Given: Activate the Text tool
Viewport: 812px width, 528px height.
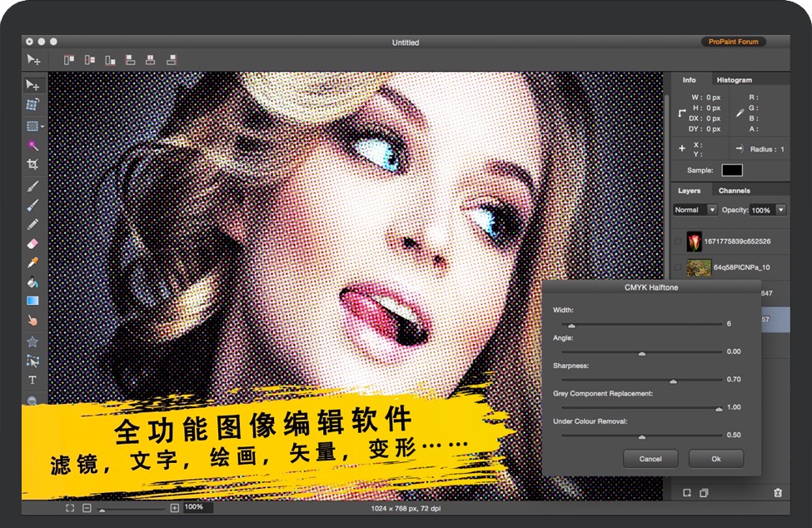Looking at the screenshot, I should pos(32,380).
